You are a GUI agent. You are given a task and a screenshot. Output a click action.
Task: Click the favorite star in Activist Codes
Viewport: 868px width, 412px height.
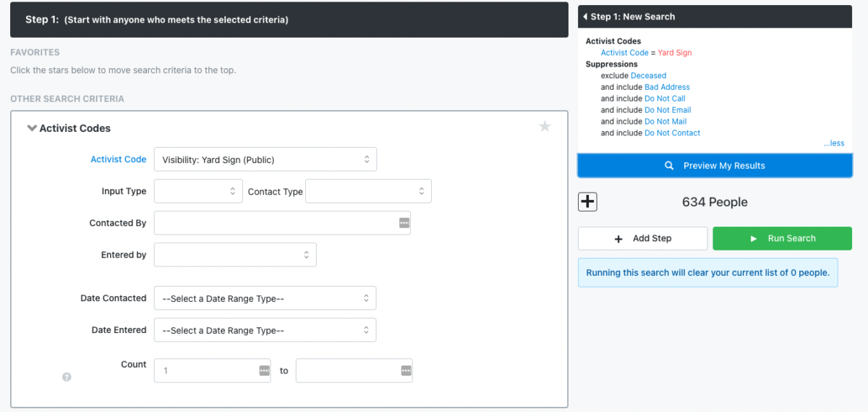tap(545, 127)
